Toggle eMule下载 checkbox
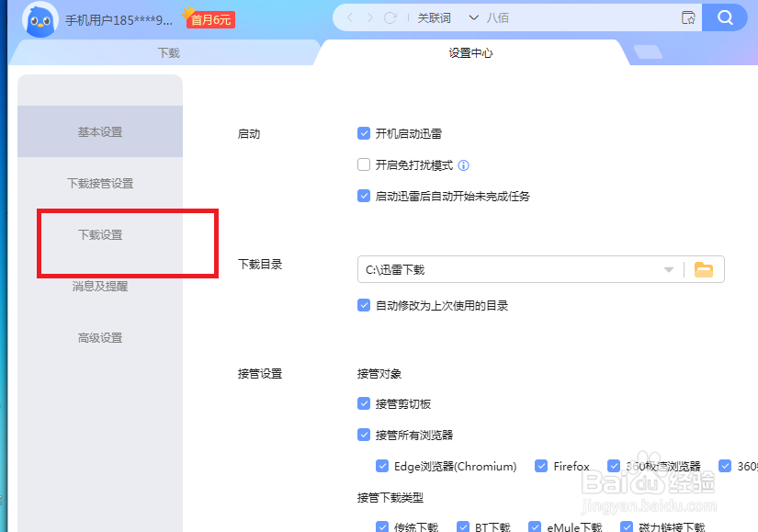 coord(535,526)
